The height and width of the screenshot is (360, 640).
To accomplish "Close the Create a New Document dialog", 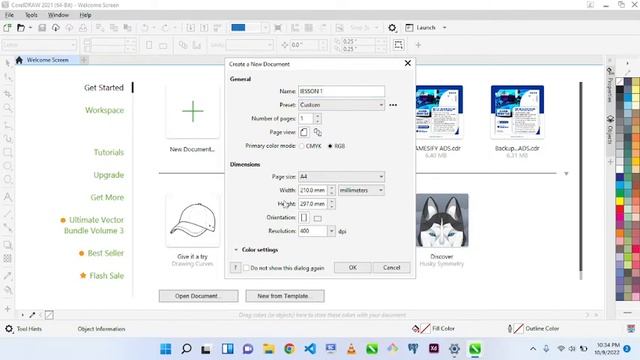I will click(407, 63).
